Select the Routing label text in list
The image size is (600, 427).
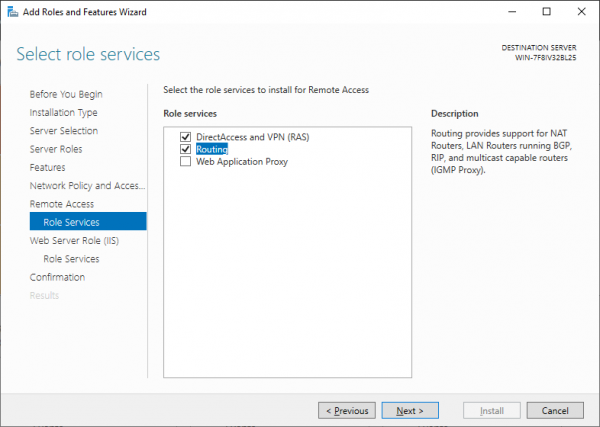(x=212, y=149)
